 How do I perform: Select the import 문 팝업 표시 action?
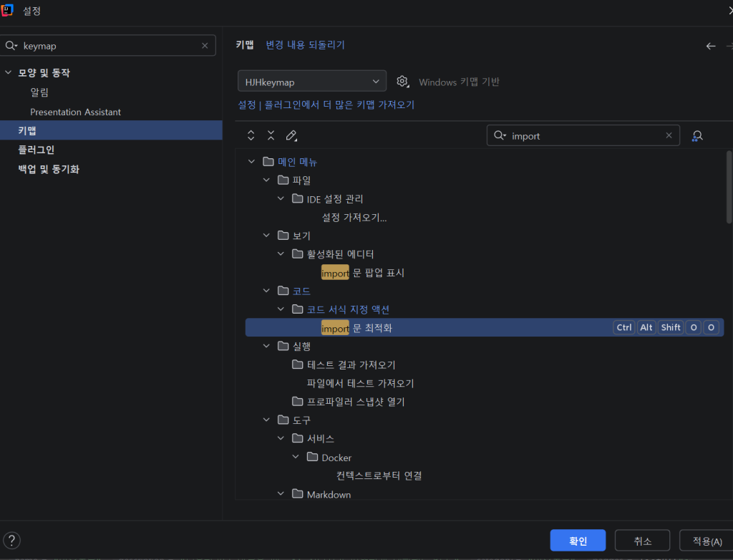click(x=363, y=273)
